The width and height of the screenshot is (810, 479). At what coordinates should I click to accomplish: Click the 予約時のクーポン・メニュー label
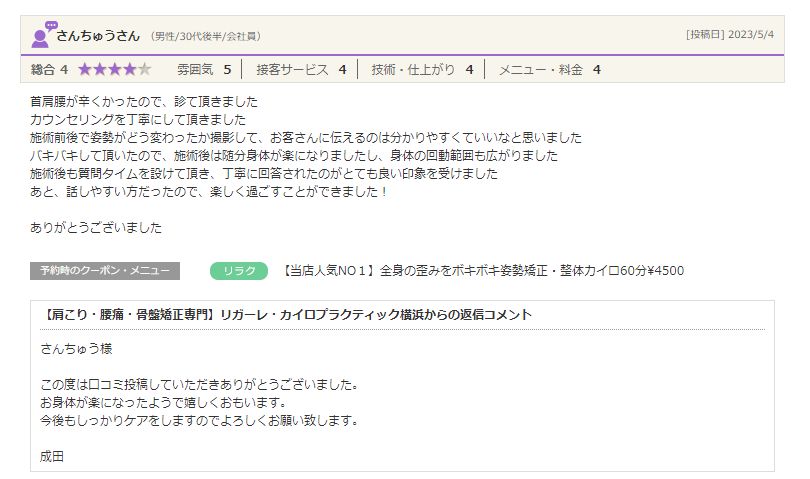coord(105,271)
